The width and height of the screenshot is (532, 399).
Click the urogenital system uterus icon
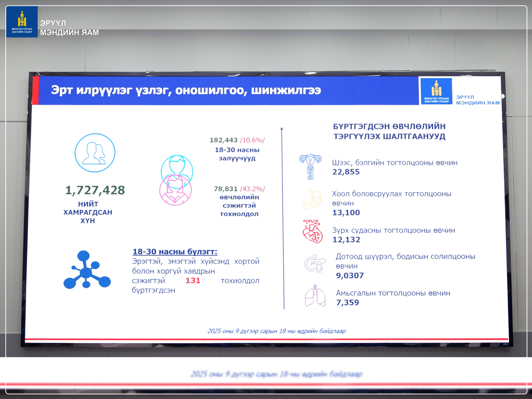point(310,166)
